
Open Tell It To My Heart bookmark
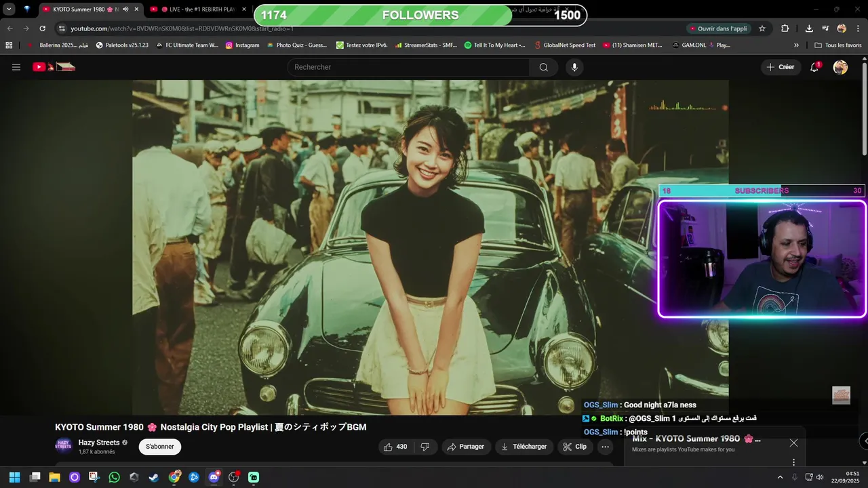(x=495, y=45)
